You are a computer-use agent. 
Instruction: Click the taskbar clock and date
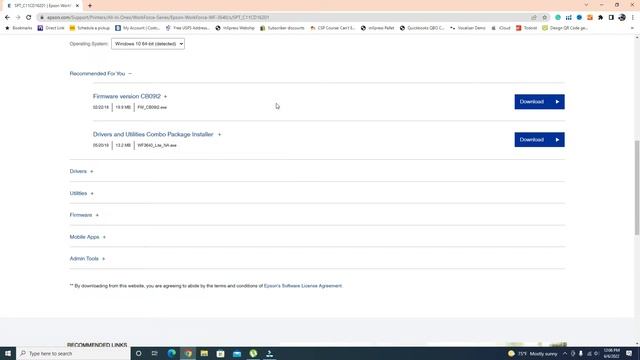click(x=611, y=353)
